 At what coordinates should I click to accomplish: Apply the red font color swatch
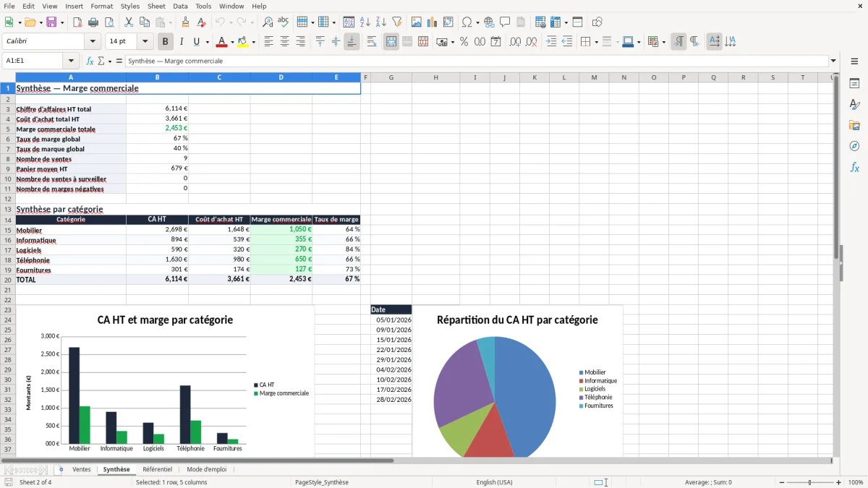[221, 42]
